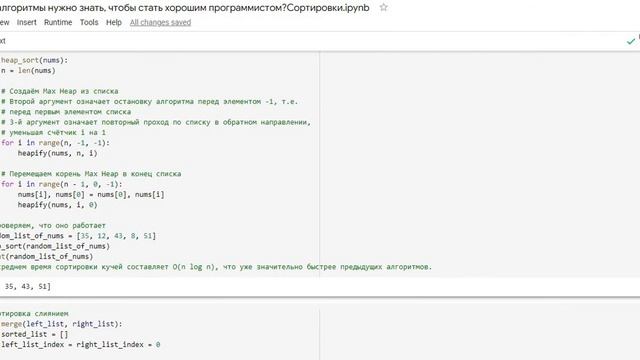Click the '_sort(random_list_of_nums)' call line
640x360 pixels.
coord(55,246)
